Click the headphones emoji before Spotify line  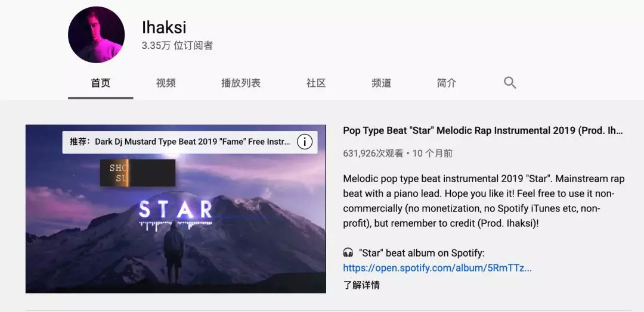click(348, 253)
